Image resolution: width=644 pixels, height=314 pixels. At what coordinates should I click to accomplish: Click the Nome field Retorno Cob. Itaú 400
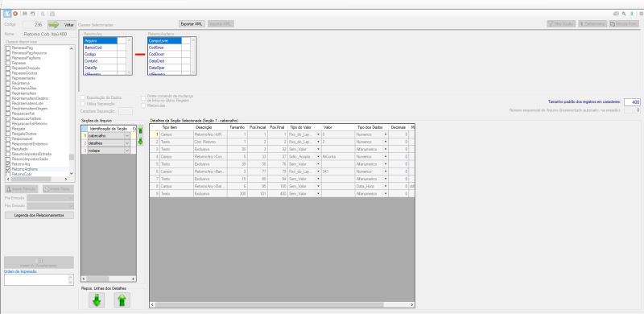(x=49, y=34)
